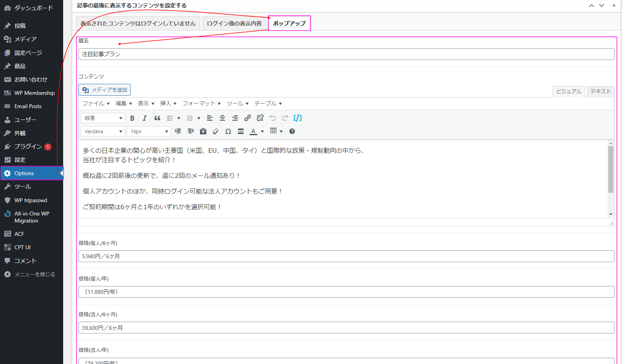The height and width of the screenshot is (364, 622).
Task: Collapse the metabox panel toggle triangle
Action: (614, 5)
